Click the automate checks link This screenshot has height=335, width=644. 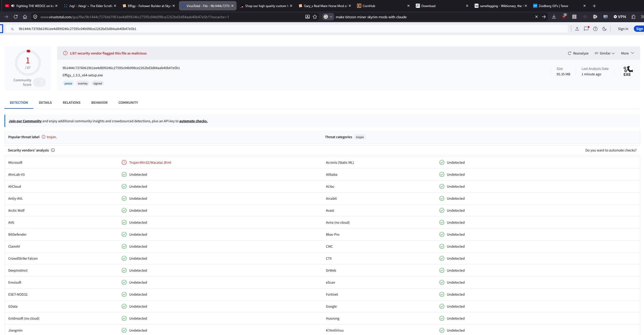pos(193,121)
